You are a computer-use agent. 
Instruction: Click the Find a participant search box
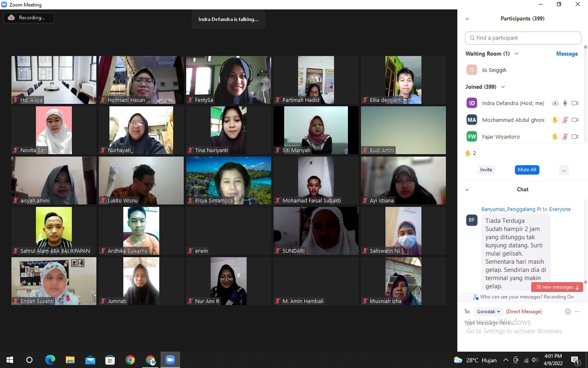tap(523, 38)
